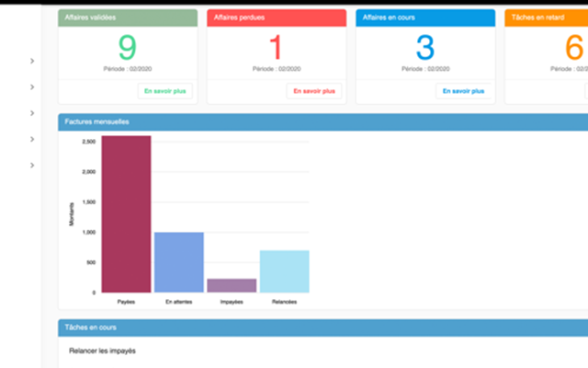This screenshot has height=368, width=588.
Task: Select the red number 1 counter
Action: click(276, 47)
